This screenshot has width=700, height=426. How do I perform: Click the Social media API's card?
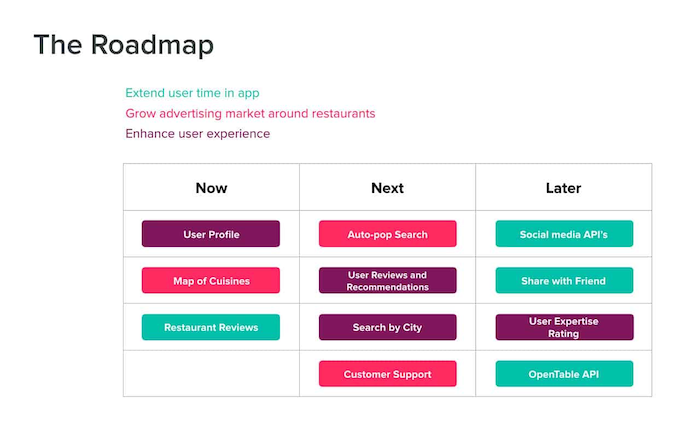point(564,234)
